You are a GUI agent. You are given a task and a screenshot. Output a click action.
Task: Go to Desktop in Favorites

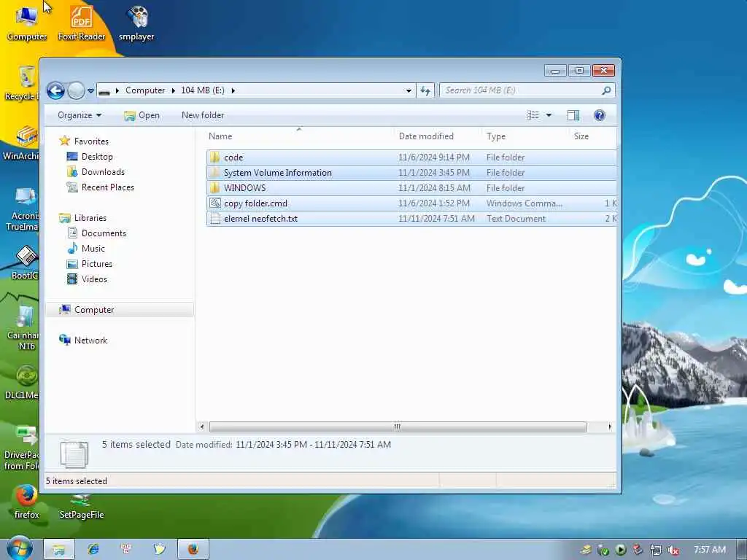pos(97,157)
